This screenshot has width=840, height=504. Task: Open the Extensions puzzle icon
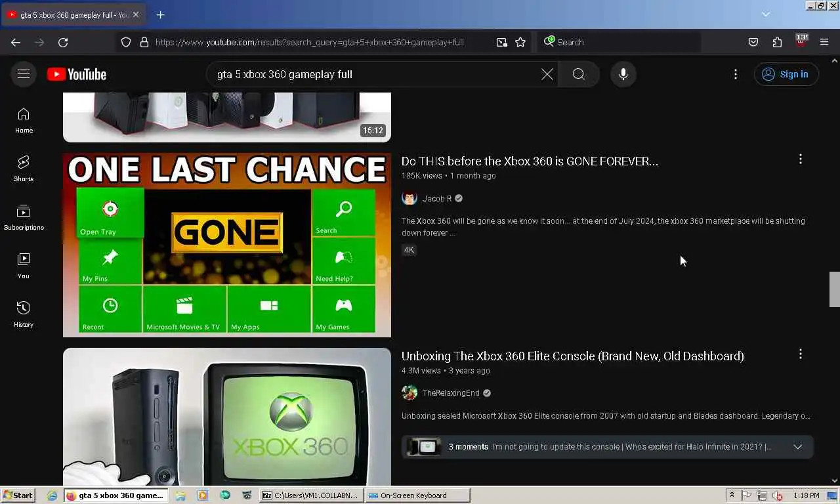pos(777,42)
